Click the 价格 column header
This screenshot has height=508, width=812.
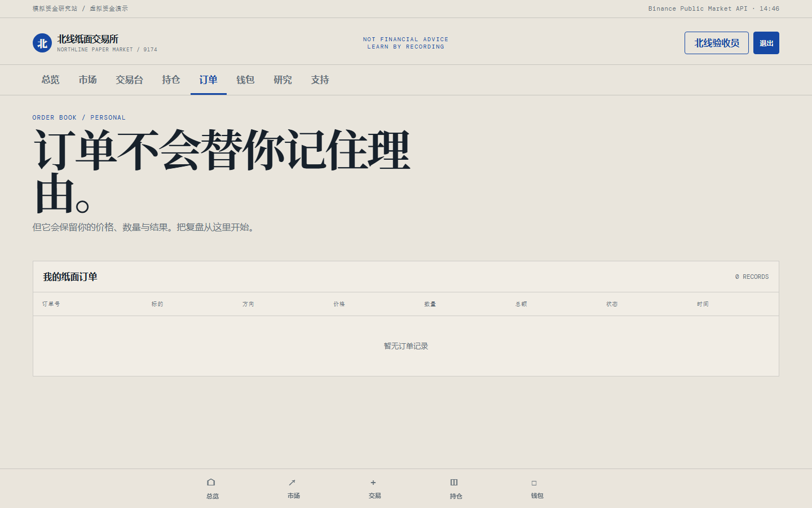(x=339, y=304)
